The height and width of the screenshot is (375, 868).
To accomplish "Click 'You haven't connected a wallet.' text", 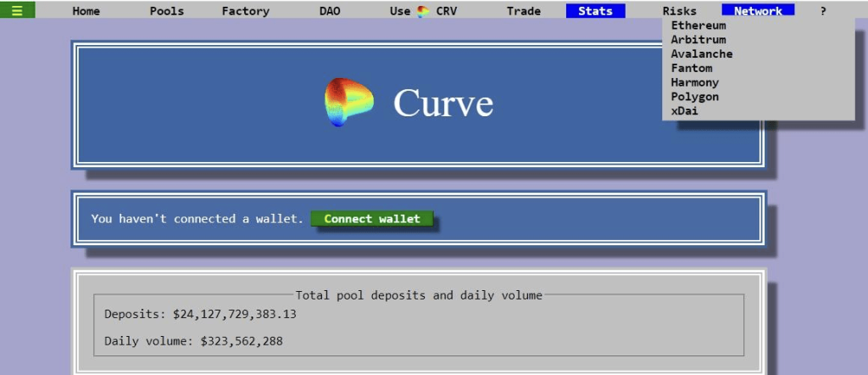I will tap(198, 219).
